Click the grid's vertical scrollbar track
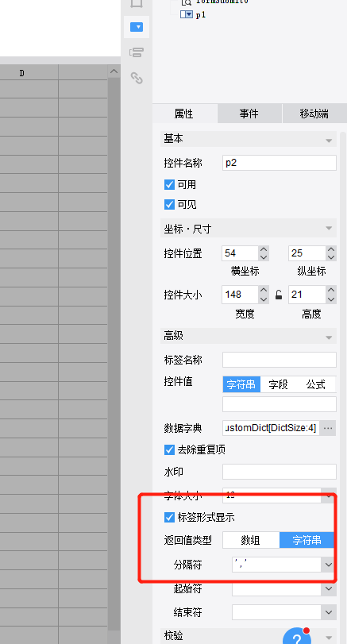Screen dimensions: 347x644 pos(114,353)
